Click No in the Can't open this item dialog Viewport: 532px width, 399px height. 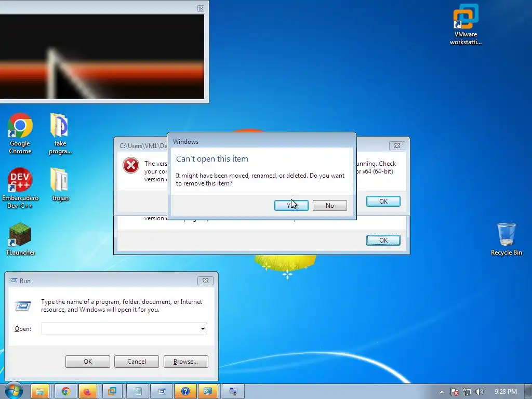point(329,205)
